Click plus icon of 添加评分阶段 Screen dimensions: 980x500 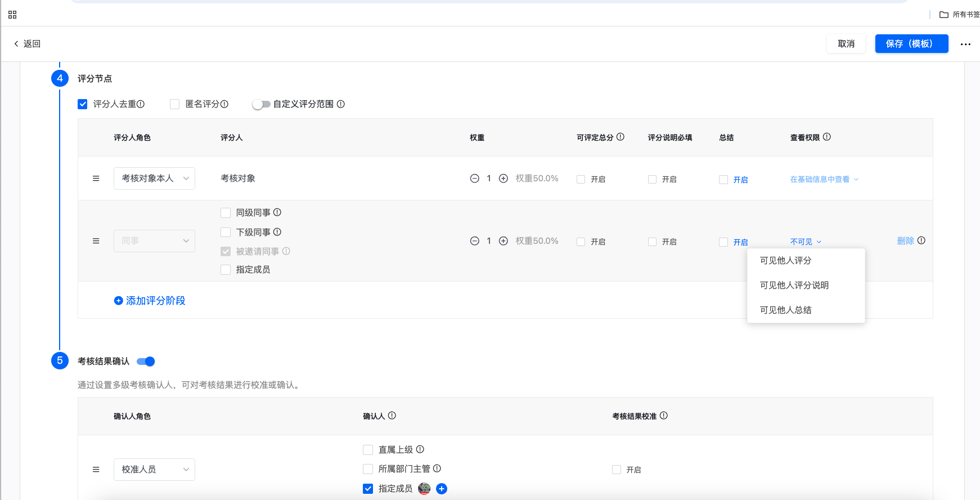click(119, 301)
